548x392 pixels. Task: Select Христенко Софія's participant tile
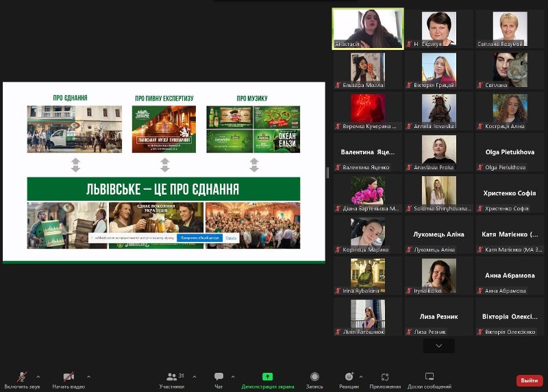tap(510, 193)
